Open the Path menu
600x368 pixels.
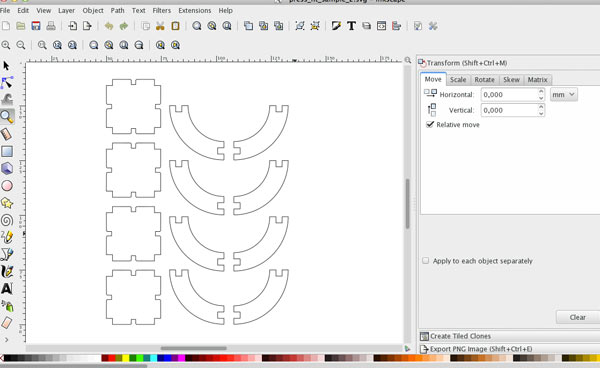(x=117, y=10)
